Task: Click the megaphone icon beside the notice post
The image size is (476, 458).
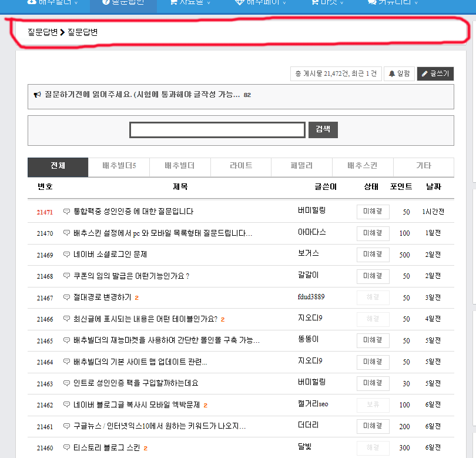Action: point(37,95)
